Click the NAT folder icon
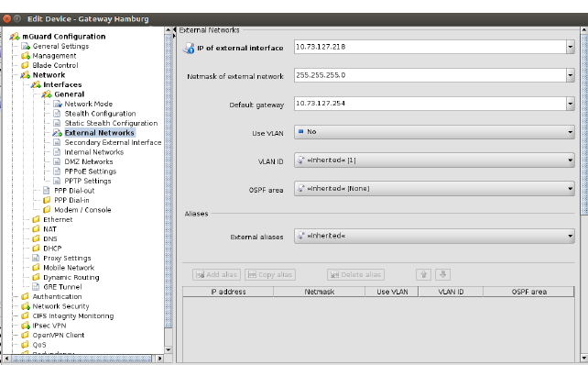Screen dimensions: 588x365 (36, 229)
